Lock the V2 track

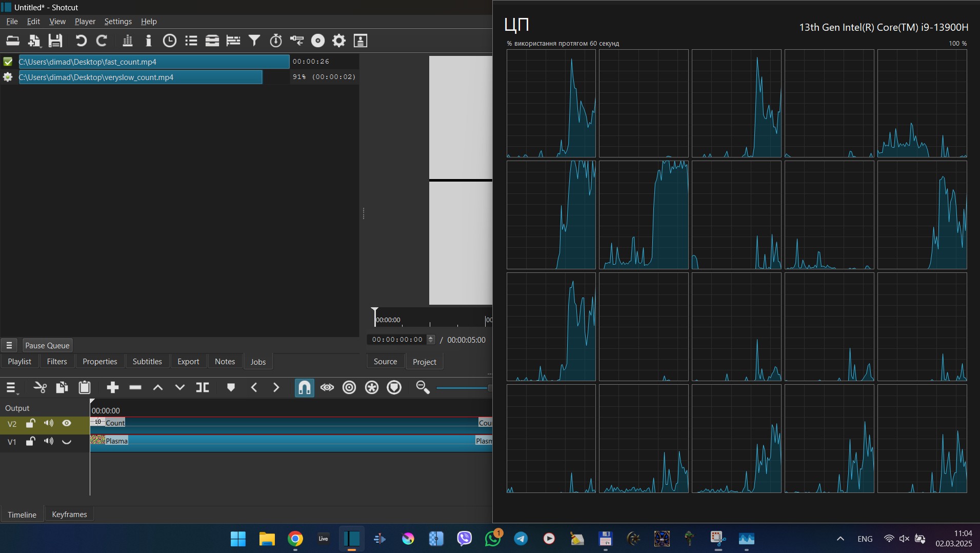coord(30,423)
